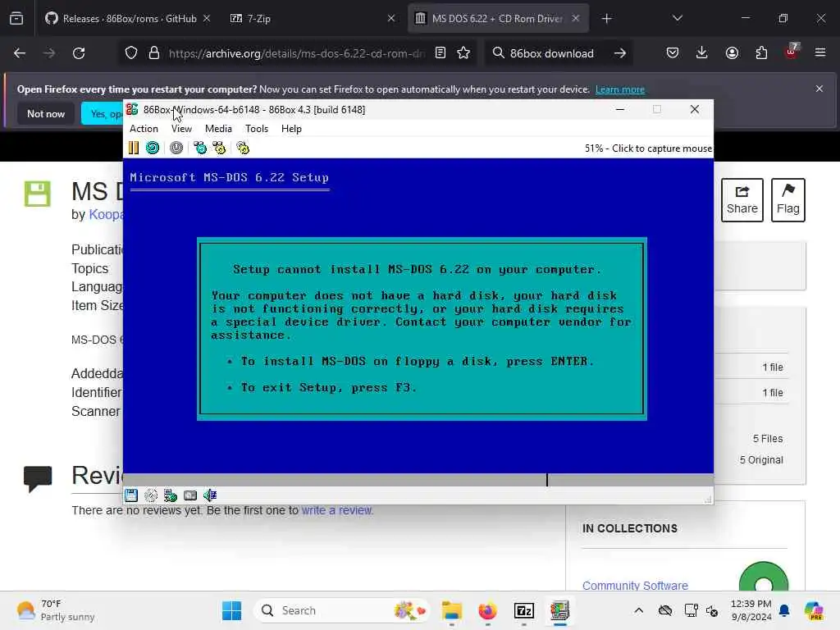Open the Help menu in 86Box

coord(291,129)
